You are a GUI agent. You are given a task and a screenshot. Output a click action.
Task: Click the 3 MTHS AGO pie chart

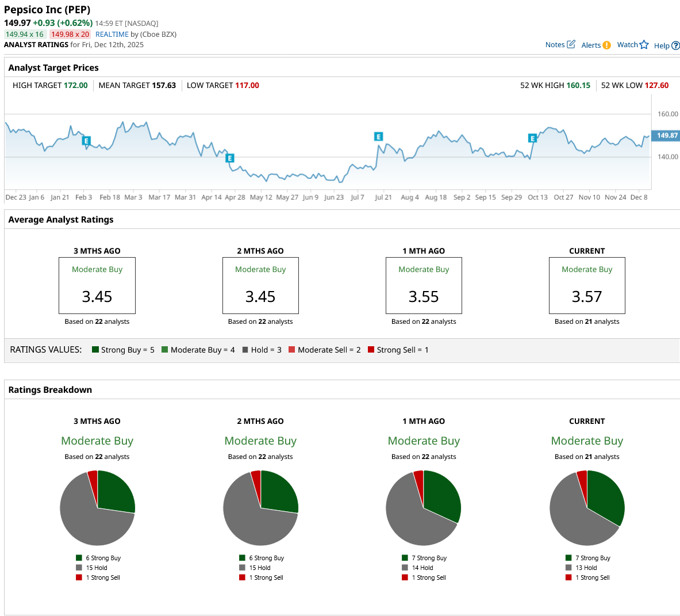pos(97,508)
